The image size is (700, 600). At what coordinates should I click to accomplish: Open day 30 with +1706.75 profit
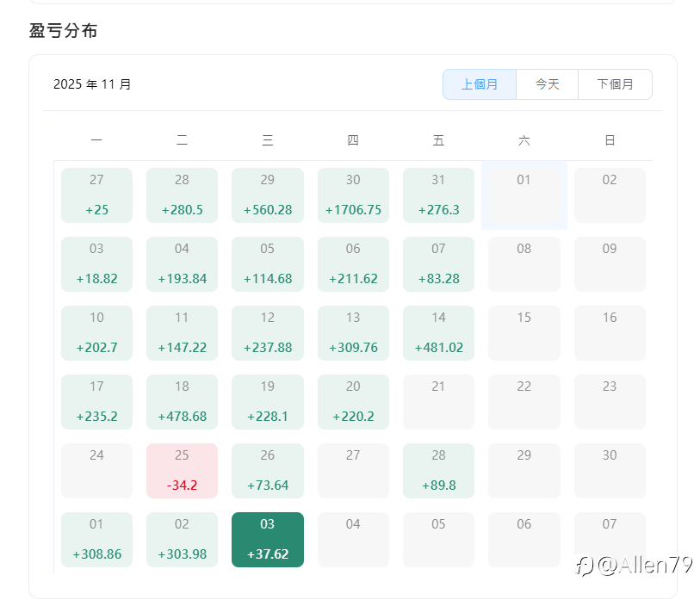pyautogui.click(x=353, y=195)
